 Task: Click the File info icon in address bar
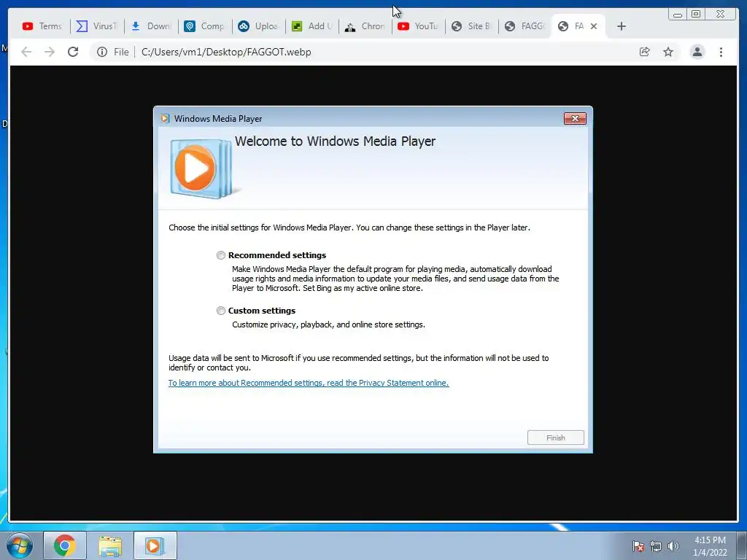(102, 52)
